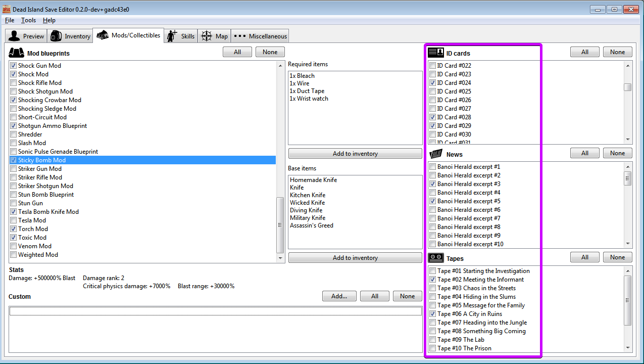
Task: Click the Miscellaneous tab dots icon
Action: 240,36
